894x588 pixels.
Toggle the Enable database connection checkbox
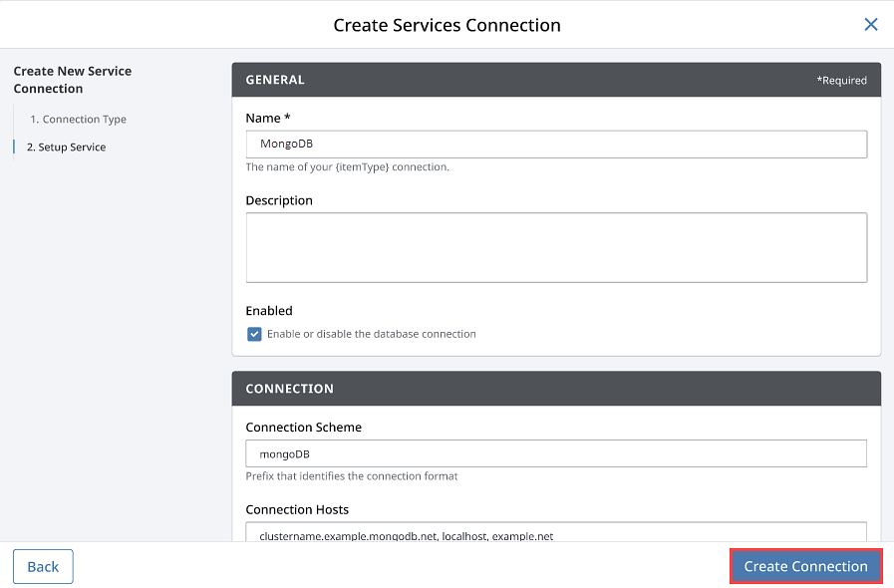[x=254, y=334]
